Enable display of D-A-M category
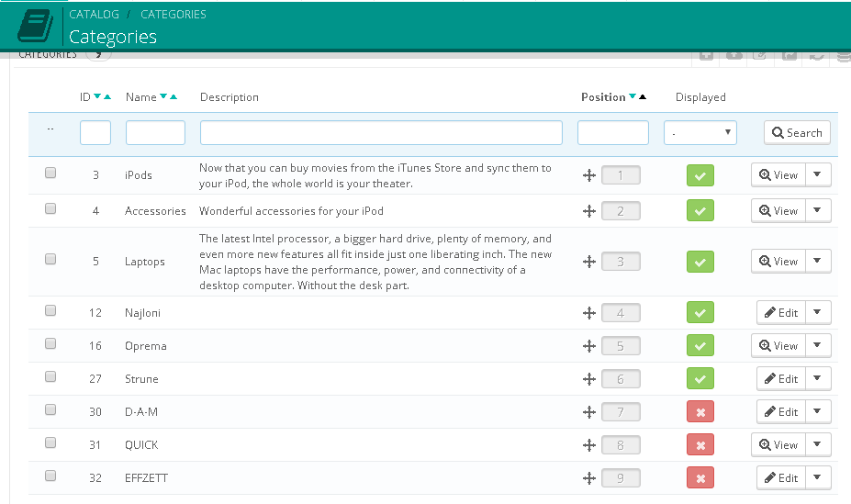Image resolution: width=851 pixels, height=504 pixels. click(700, 412)
